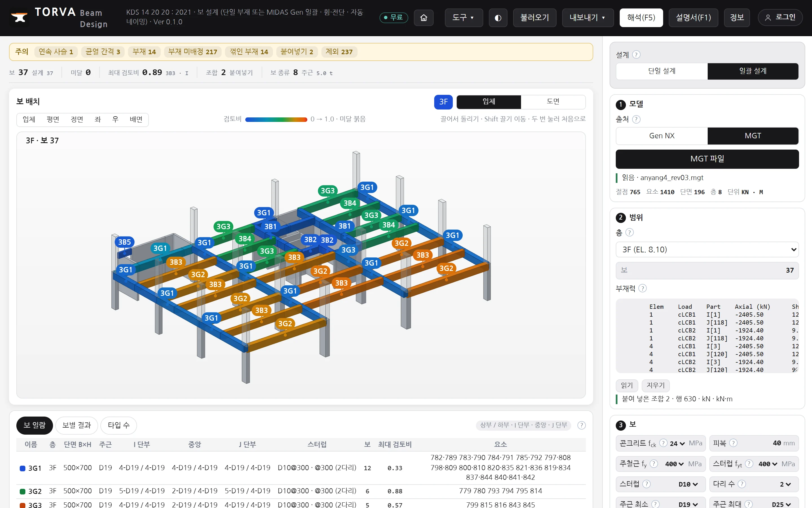Select Gen NX as model source

point(662,136)
